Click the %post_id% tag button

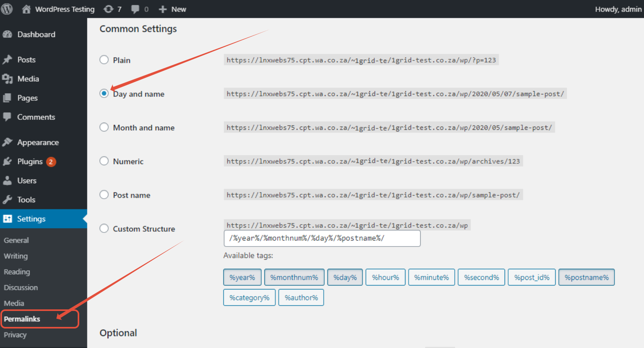point(532,277)
